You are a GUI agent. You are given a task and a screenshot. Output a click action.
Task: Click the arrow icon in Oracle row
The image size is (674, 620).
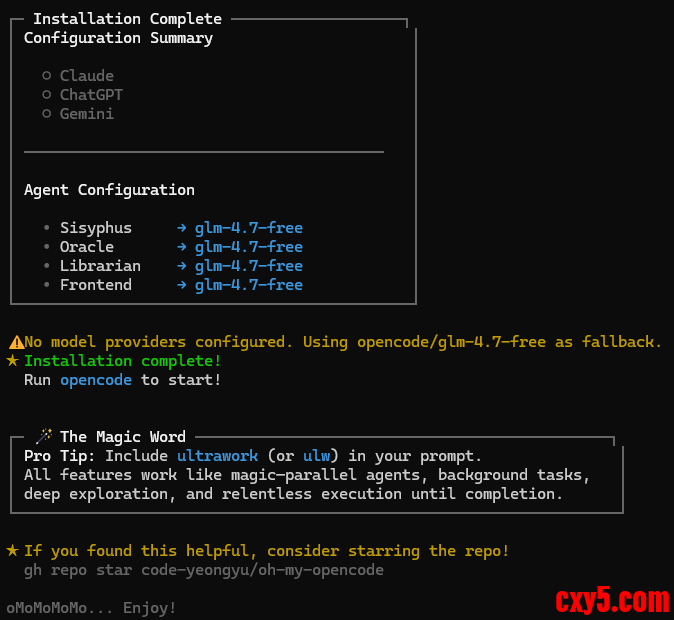(x=182, y=247)
